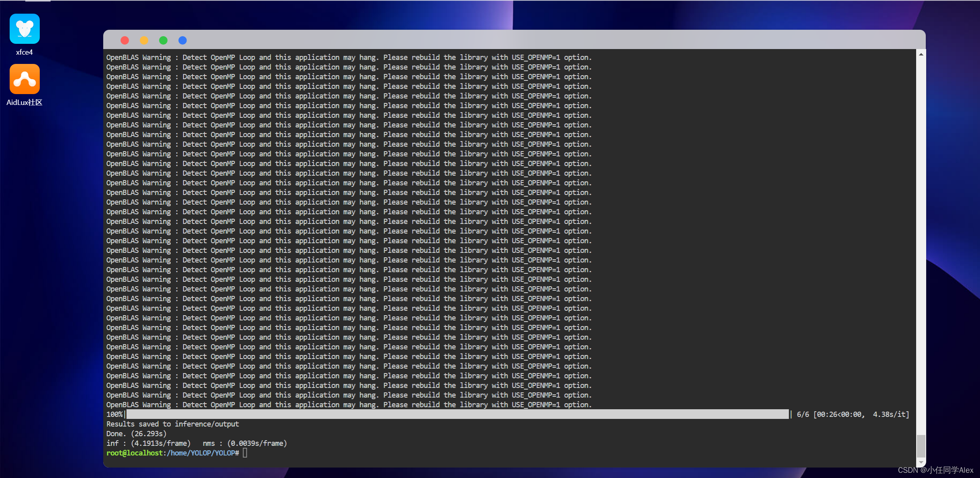Click the xfce4 label under the icon
This screenshot has width=980, height=478.
click(x=24, y=52)
